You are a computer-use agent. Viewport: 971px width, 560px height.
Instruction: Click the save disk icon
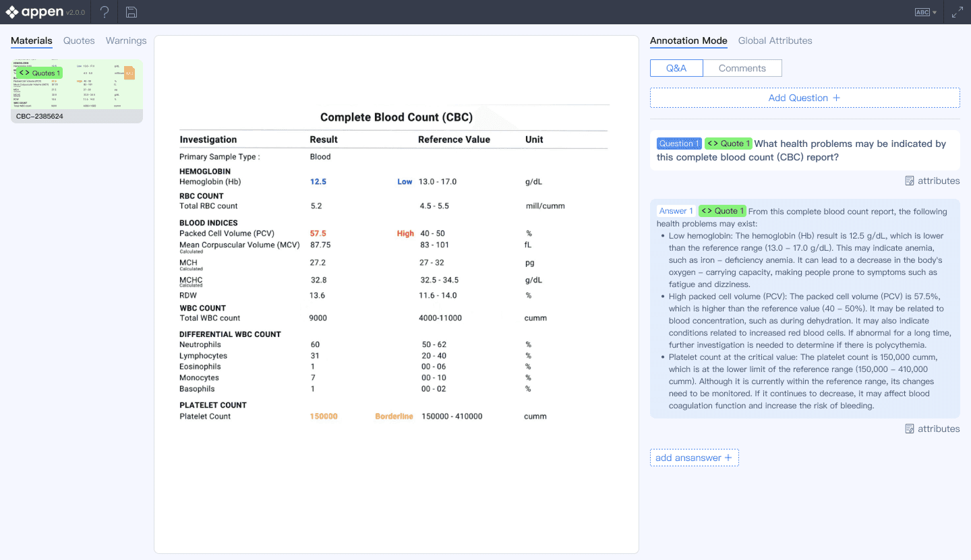131,12
